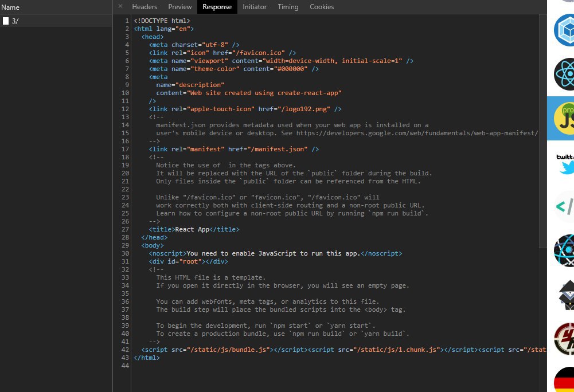Click the 'It will be replaced with the URL' line
574x392 pixels.
(x=294, y=174)
